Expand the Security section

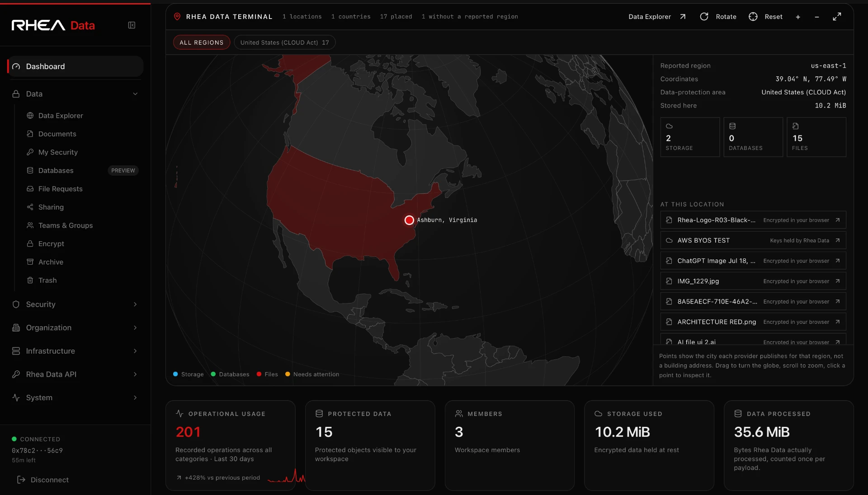(x=75, y=304)
